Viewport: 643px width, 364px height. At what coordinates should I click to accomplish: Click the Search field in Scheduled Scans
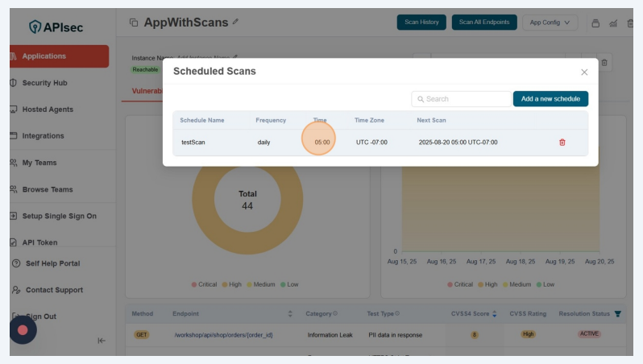[x=461, y=99]
